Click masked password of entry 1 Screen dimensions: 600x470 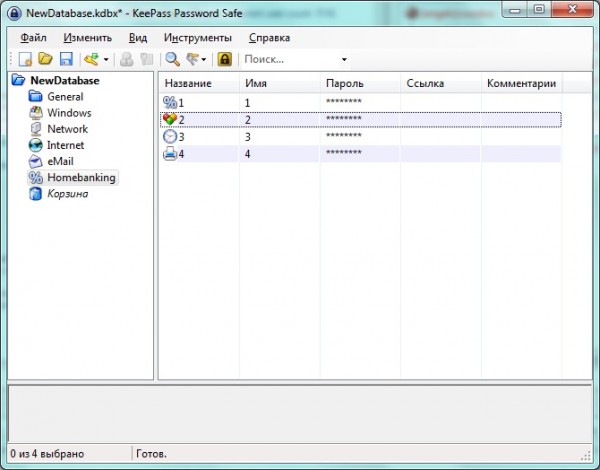(x=344, y=101)
